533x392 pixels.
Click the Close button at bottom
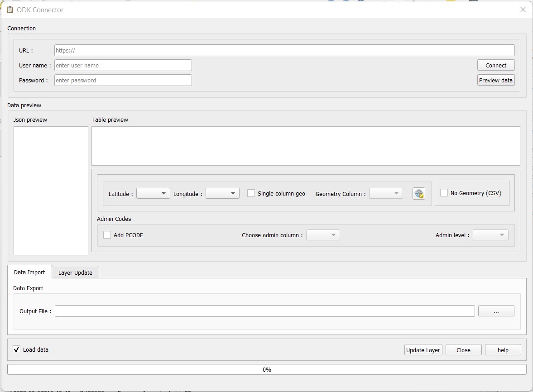(x=463, y=350)
